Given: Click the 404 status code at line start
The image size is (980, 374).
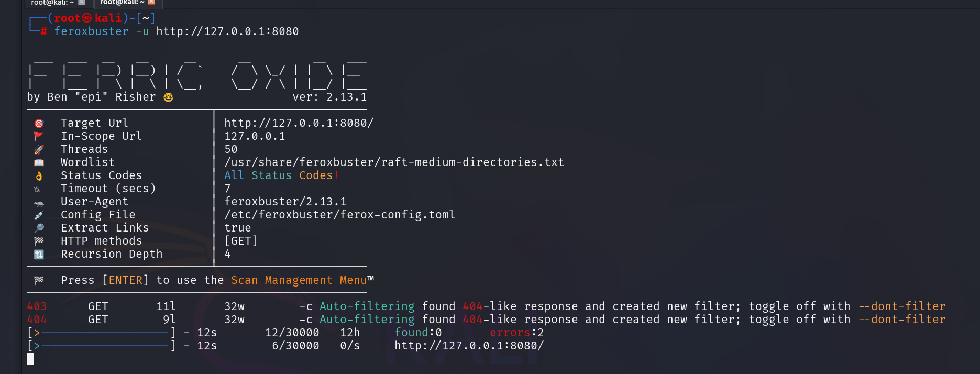Looking at the screenshot, I should click(37, 320).
